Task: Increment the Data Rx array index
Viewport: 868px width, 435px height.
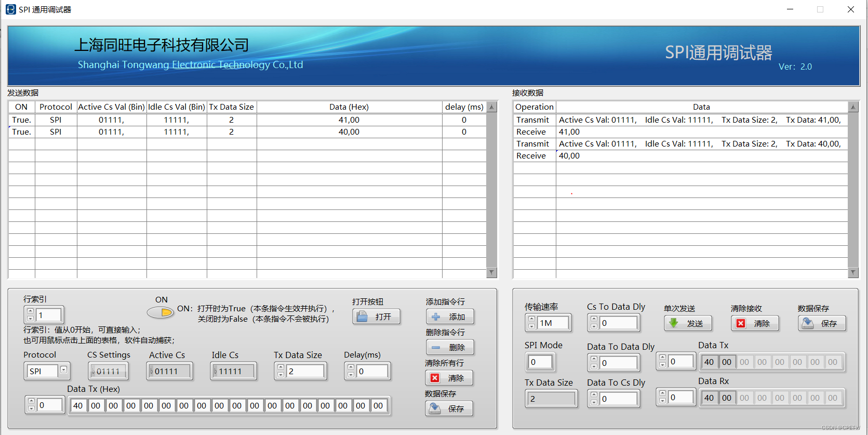Action: coord(662,393)
